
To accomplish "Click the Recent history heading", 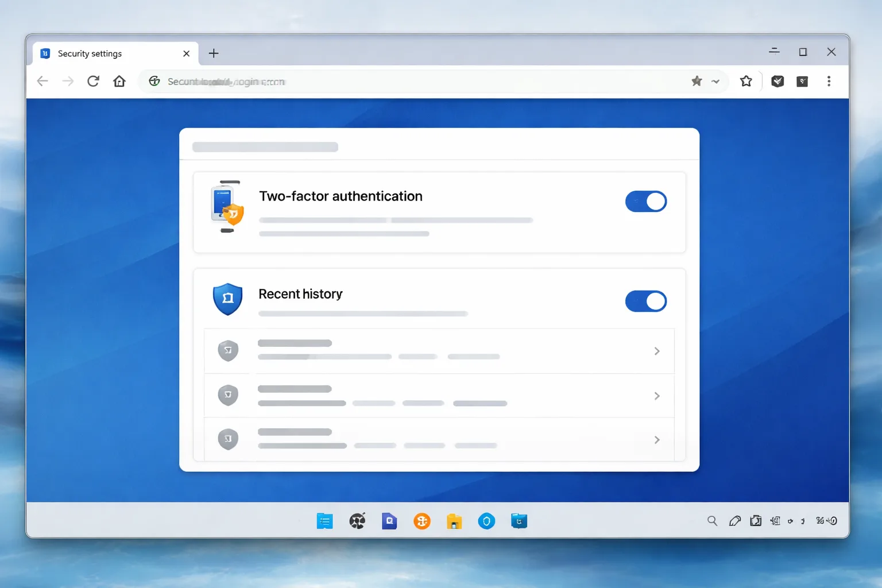I will coord(300,294).
